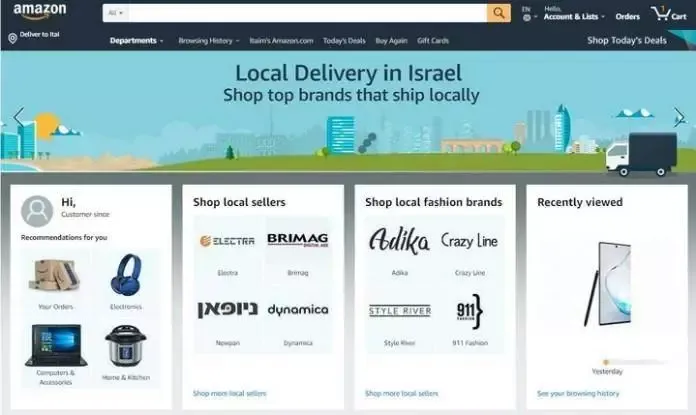Click the Recently viewed heading
Viewport: 696px width, 415px height.
point(580,202)
